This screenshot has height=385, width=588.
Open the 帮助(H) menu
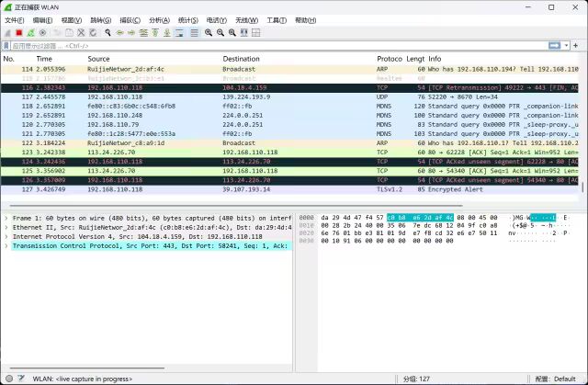pos(305,20)
